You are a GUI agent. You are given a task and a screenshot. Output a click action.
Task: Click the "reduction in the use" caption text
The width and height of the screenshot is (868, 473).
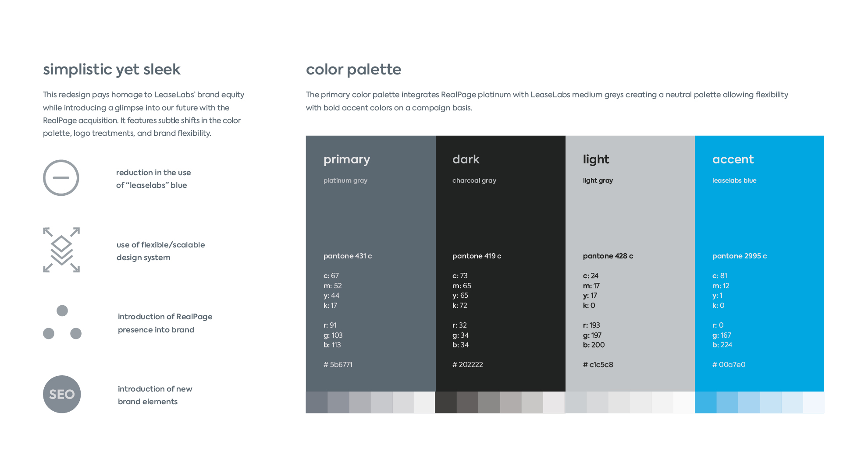pyautogui.click(x=153, y=173)
